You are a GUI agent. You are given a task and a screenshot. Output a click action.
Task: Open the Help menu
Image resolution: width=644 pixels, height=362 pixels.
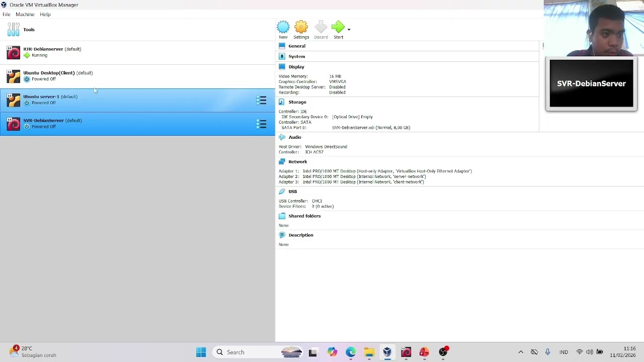click(x=45, y=14)
